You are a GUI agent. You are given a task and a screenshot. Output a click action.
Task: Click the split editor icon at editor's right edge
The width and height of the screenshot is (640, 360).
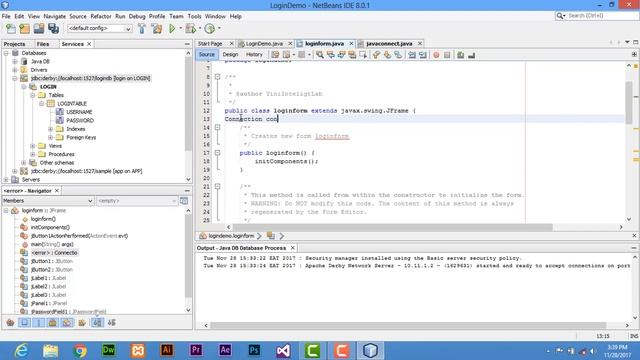tap(634, 54)
